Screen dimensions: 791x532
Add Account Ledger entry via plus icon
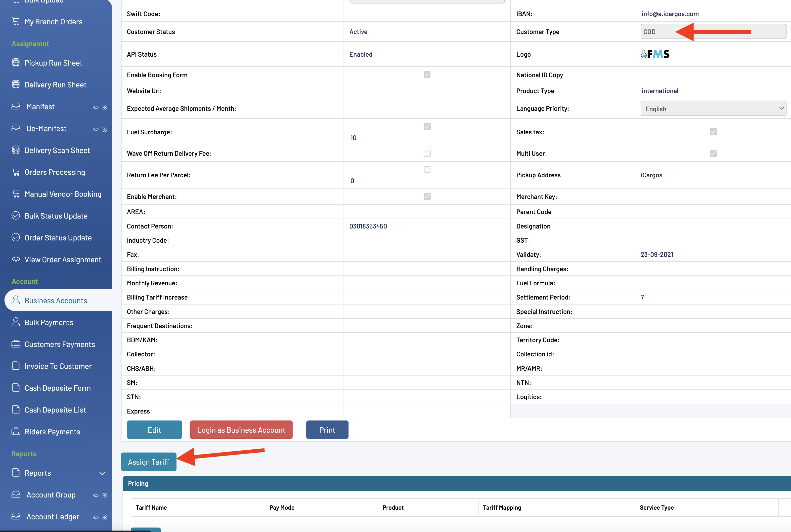(x=105, y=517)
